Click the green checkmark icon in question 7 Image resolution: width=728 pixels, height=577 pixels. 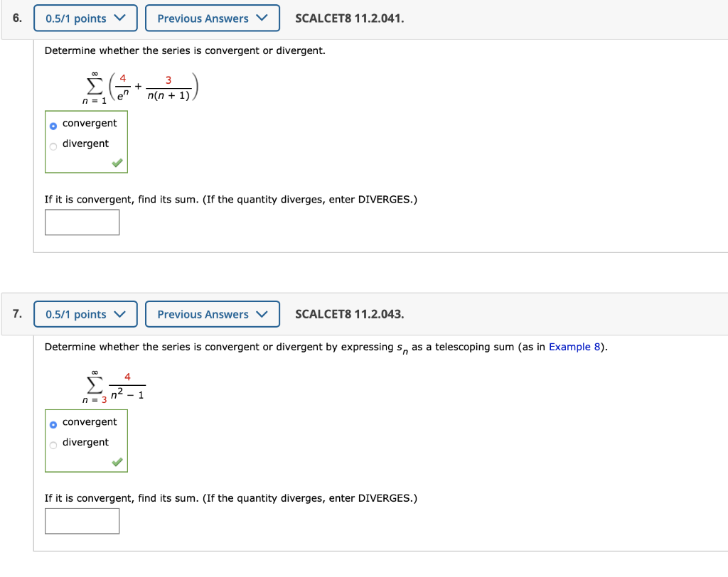coord(117,462)
